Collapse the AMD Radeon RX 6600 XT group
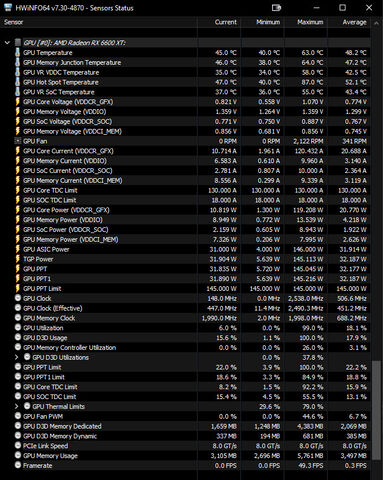 click(x=7, y=43)
